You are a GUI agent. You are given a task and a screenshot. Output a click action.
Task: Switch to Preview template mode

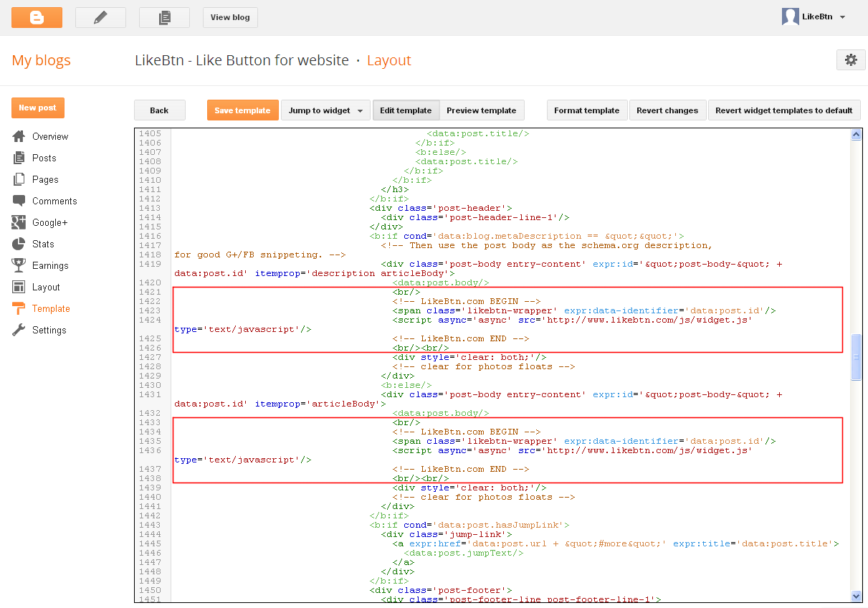(x=481, y=110)
